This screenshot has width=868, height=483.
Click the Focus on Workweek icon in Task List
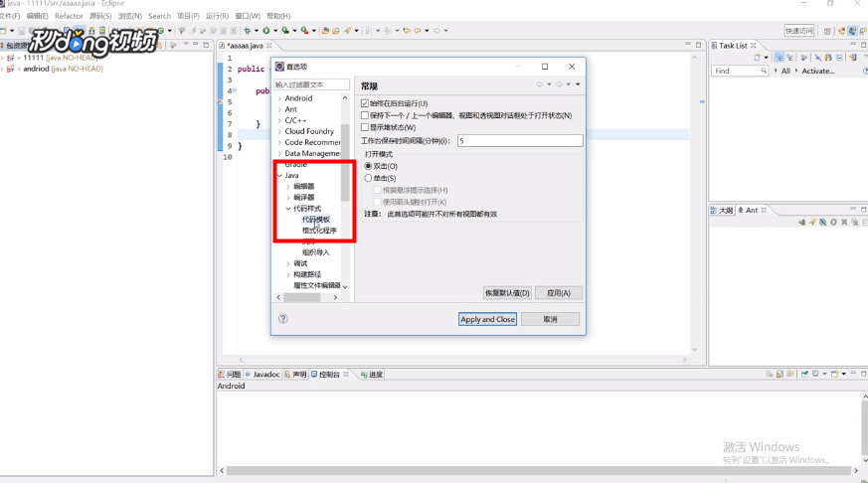click(x=803, y=58)
